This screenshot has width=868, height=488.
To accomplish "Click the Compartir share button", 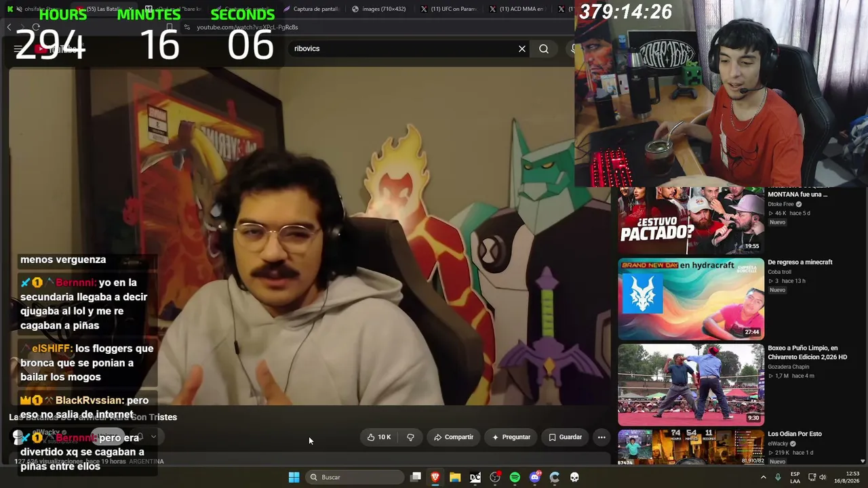I will [454, 437].
